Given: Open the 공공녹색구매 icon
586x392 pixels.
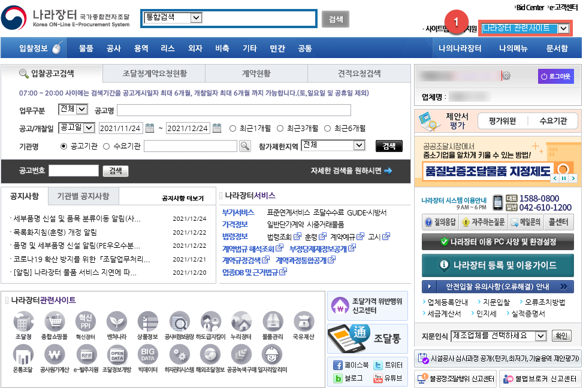Looking at the screenshot, I should click(x=241, y=354).
